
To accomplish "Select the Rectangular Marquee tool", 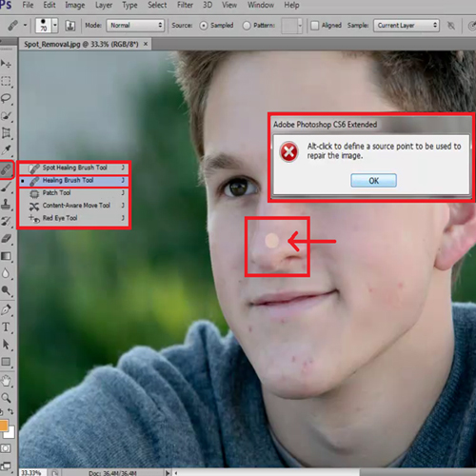I will (x=6, y=81).
